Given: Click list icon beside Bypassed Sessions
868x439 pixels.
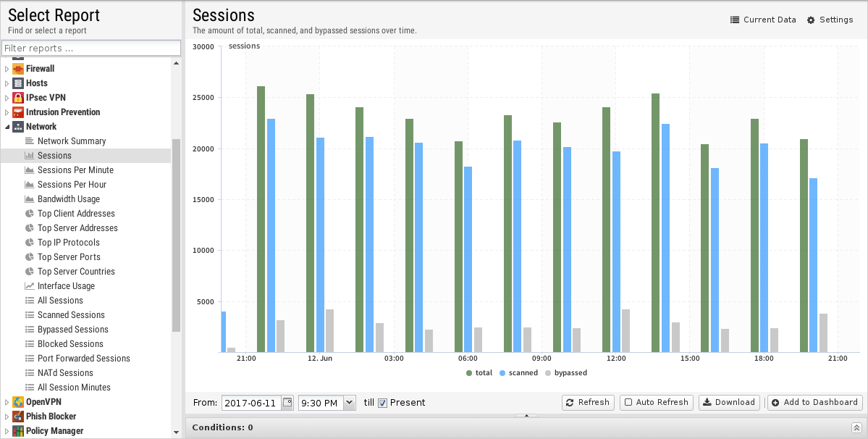Looking at the screenshot, I should [30, 329].
